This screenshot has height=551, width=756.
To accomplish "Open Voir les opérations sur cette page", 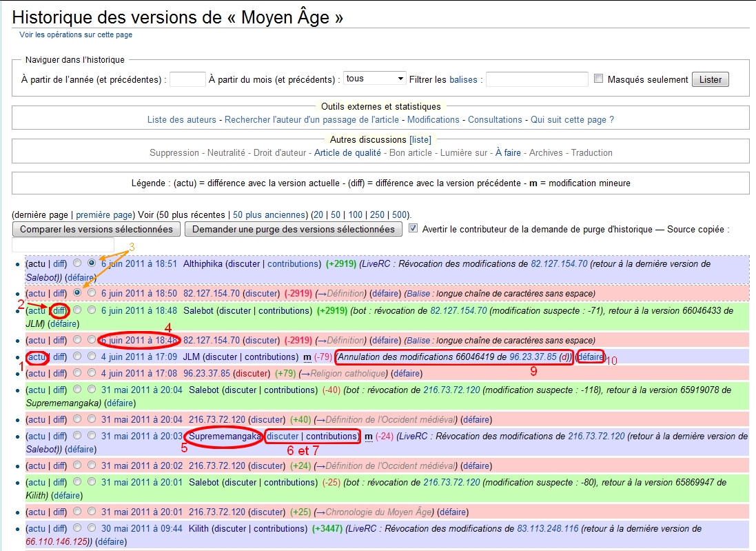I will tap(76, 34).
